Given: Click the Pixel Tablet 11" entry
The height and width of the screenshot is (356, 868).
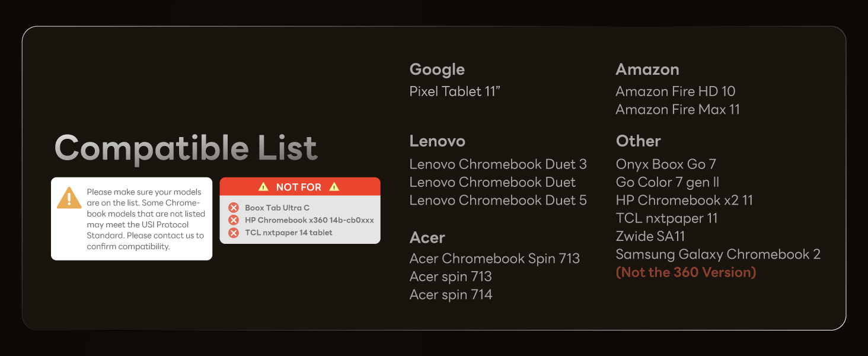Looking at the screenshot, I should pyautogui.click(x=455, y=91).
